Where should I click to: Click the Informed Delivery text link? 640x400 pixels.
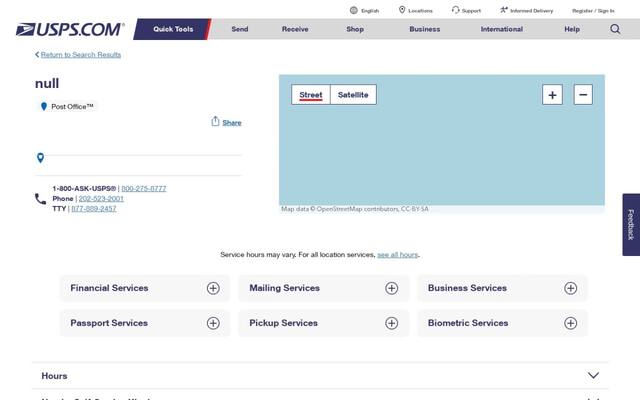point(531,11)
